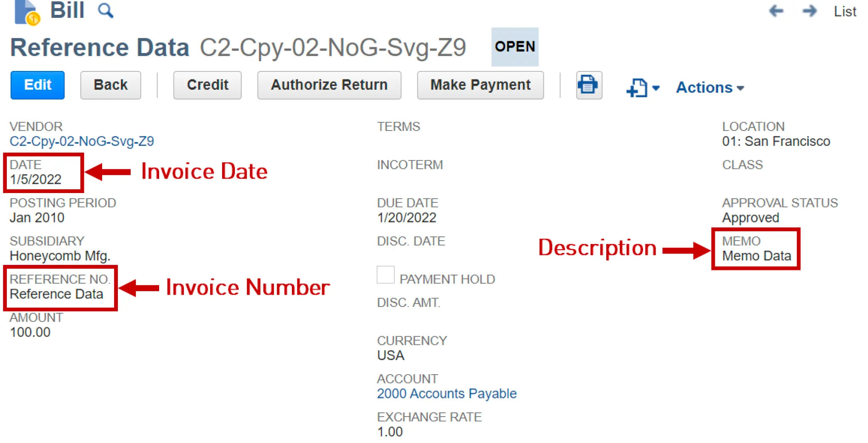Open the 2000 Accounts Payable account link

click(447, 394)
